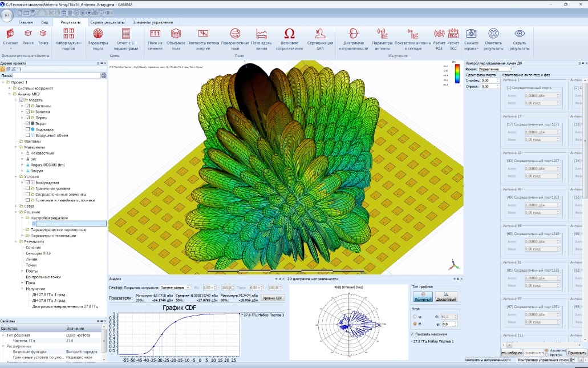
Task: Select Поверхностные токи field icon
Action: (235, 34)
